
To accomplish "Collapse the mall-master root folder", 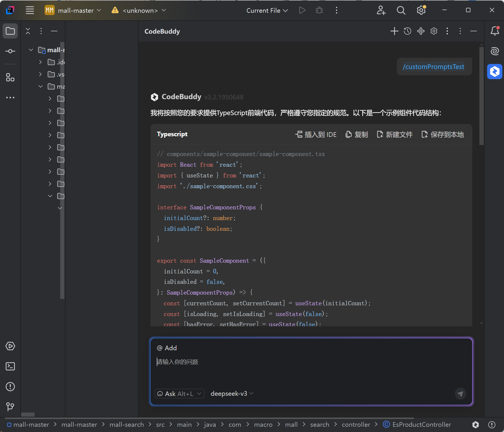I will 31,50.
